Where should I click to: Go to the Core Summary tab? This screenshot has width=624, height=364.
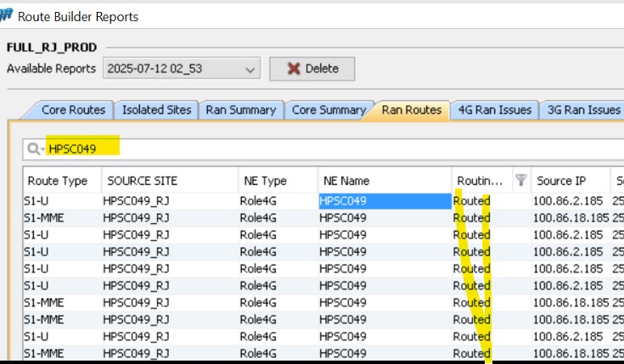(328, 109)
